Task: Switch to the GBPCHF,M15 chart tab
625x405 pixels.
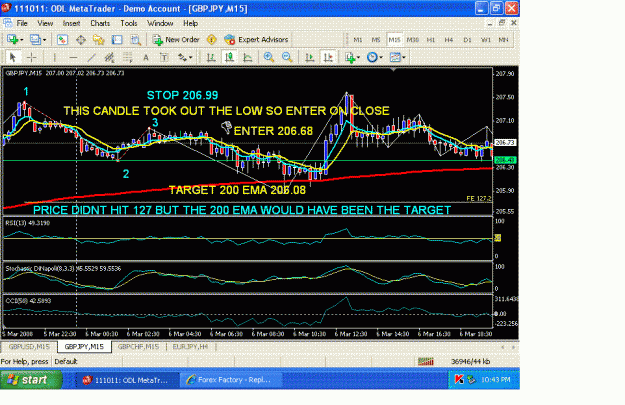Action: point(138,347)
